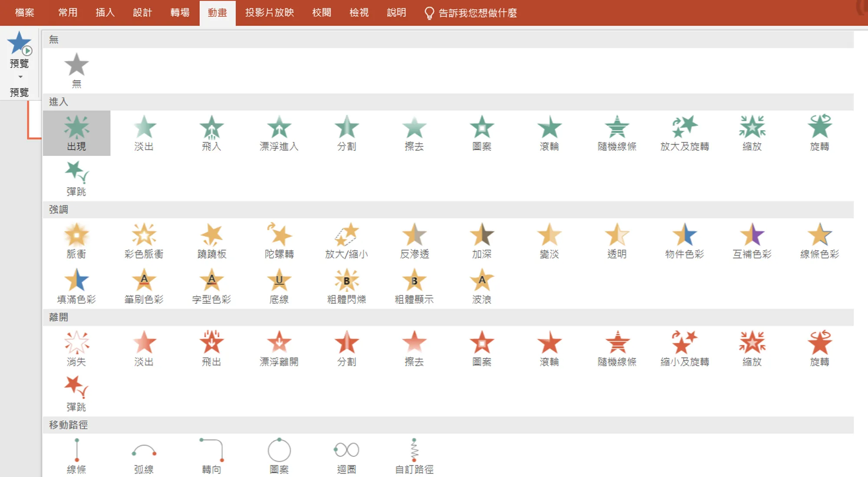
Task: Choose the 筆刷色彩 emphasis effect
Action: (144, 286)
